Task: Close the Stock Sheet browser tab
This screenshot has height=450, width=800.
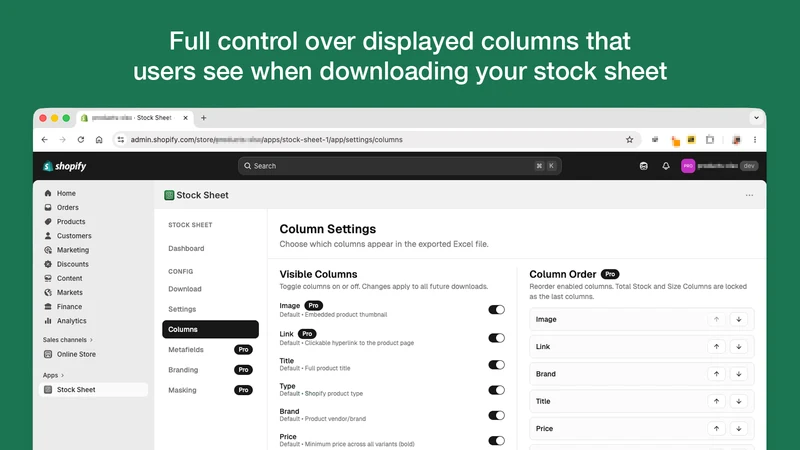Action: click(185, 118)
